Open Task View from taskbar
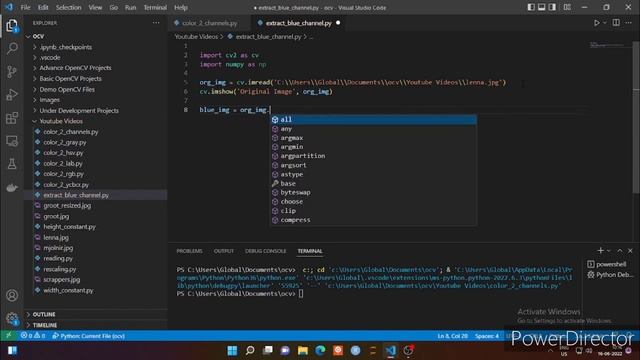Viewport: 640px width, 360px height. click(x=268, y=350)
